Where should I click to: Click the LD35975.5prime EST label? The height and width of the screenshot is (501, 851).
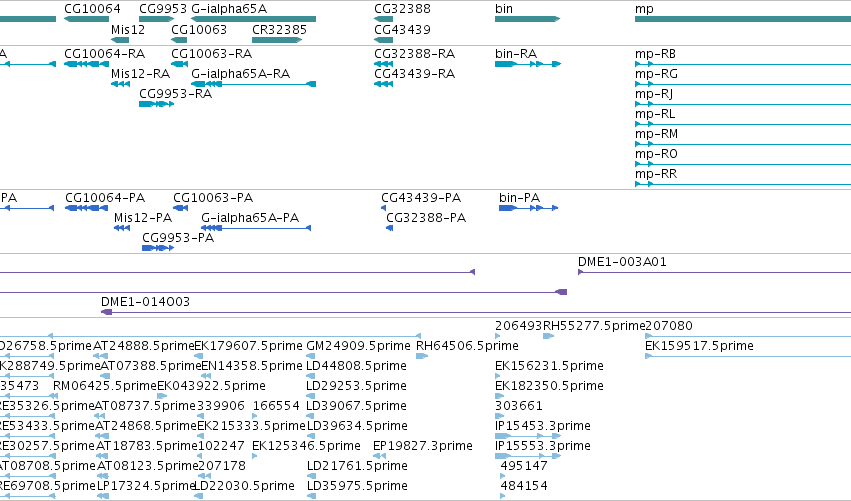357,486
